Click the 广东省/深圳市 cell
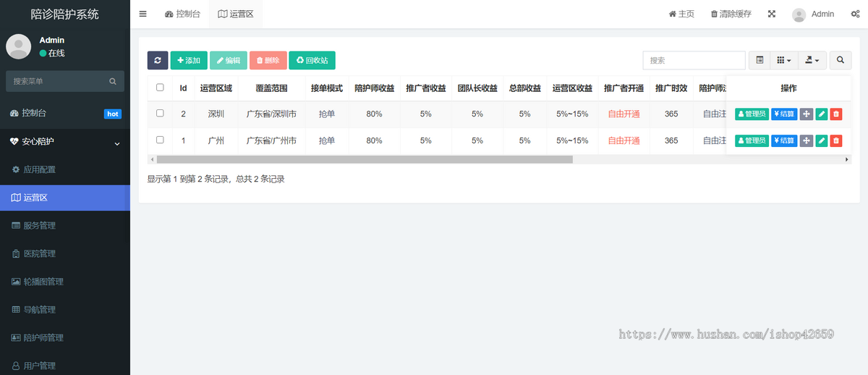The height and width of the screenshot is (375, 868). coord(271,114)
